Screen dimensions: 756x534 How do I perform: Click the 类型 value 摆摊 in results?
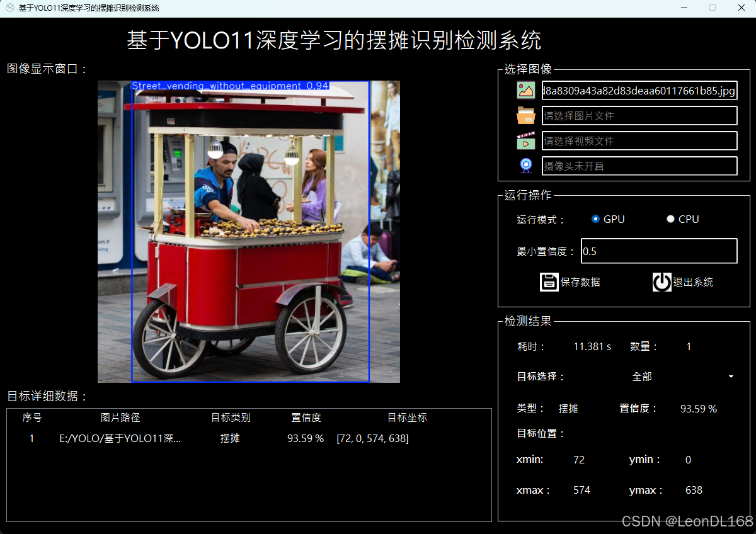coord(568,409)
